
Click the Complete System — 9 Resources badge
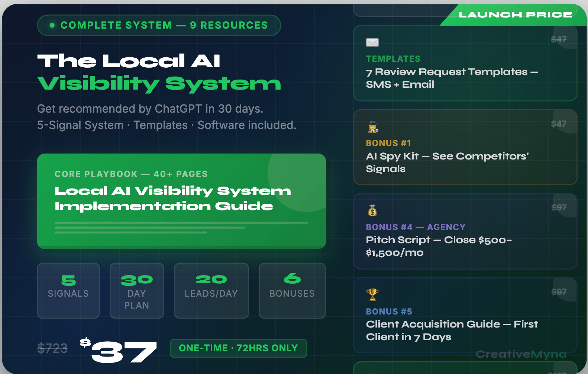pyautogui.click(x=159, y=25)
